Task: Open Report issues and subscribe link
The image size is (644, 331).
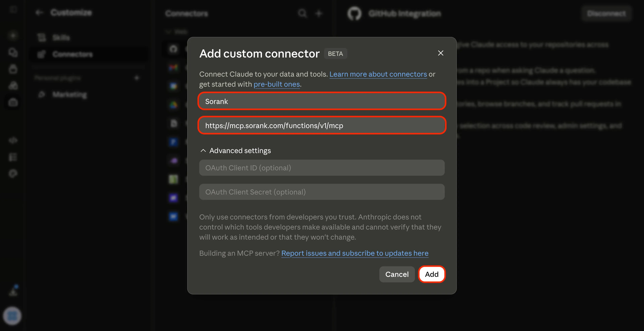Action: tap(355, 253)
